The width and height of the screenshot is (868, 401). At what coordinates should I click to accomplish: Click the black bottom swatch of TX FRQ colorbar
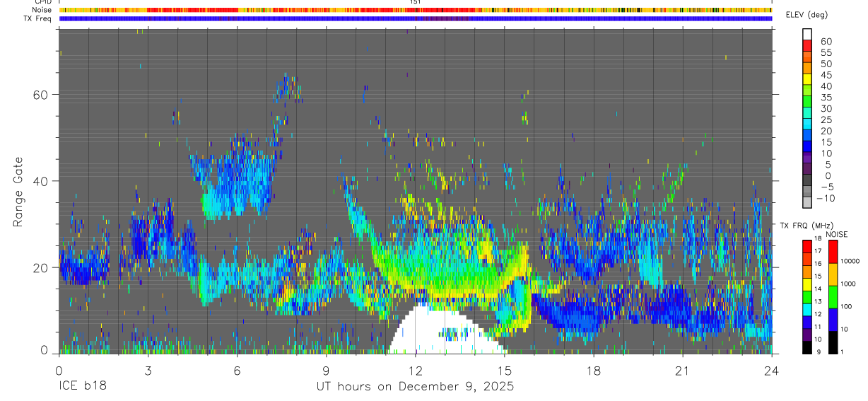coord(807,347)
